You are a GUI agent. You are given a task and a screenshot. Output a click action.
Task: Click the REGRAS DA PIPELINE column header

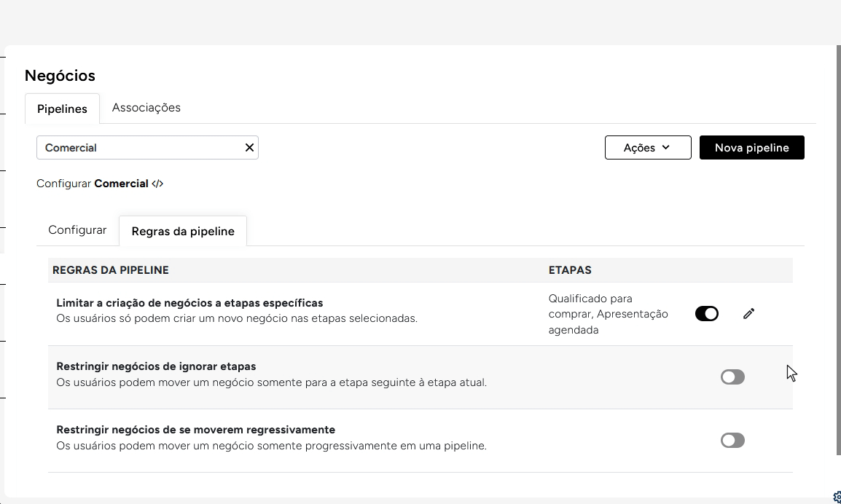111,270
